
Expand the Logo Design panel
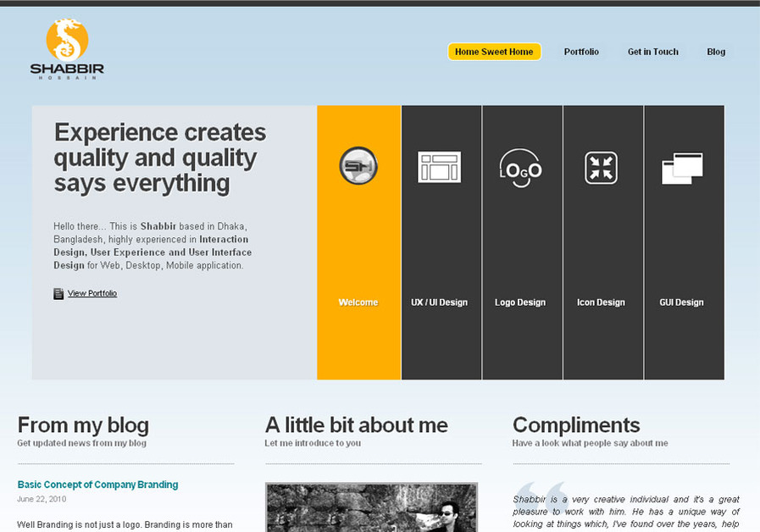pyautogui.click(x=521, y=302)
